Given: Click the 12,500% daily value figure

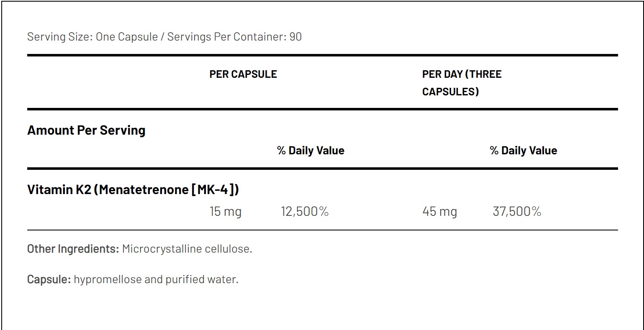Looking at the screenshot, I should [305, 212].
